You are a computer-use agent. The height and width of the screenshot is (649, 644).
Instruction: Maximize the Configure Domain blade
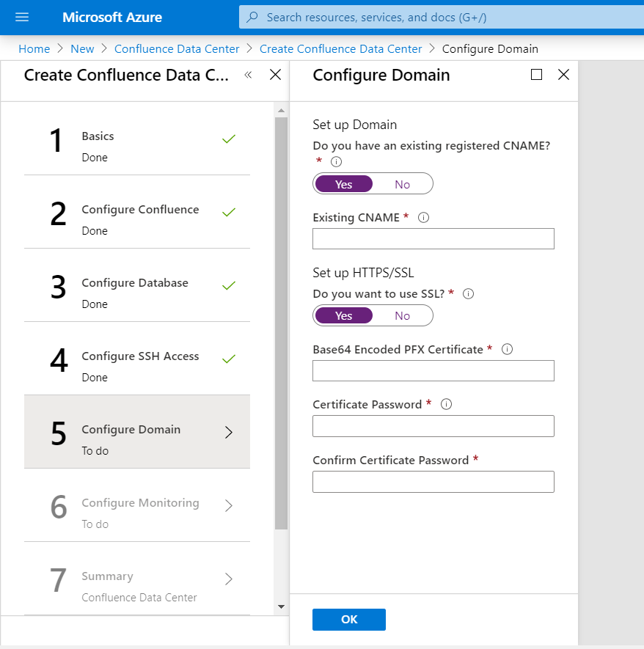[x=536, y=75]
